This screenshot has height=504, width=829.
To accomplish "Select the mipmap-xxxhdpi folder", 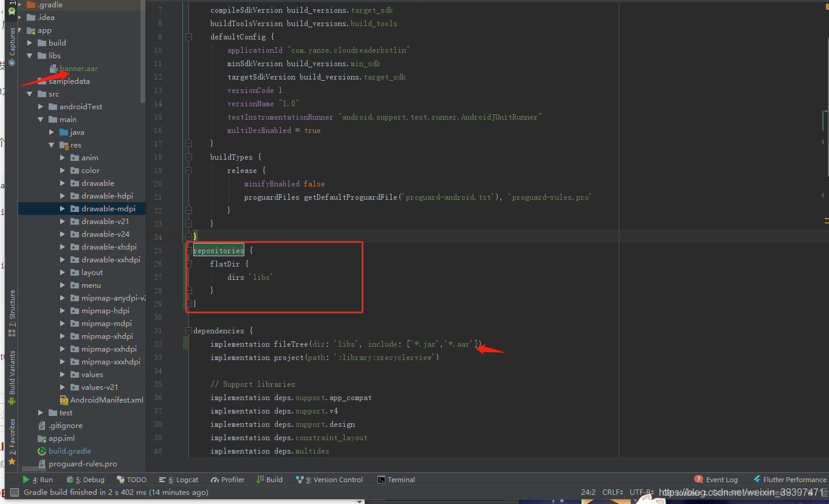I will tap(111, 362).
